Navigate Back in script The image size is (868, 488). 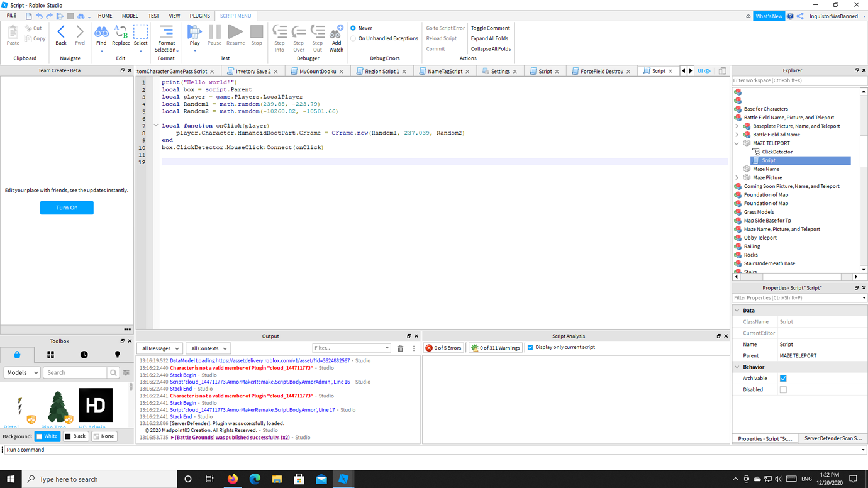pos(61,35)
